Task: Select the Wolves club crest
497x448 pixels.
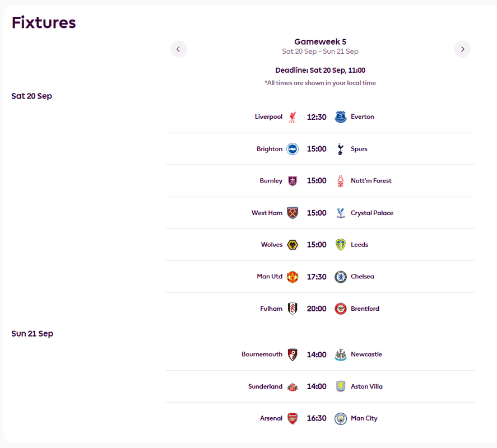Action: (292, 245)
